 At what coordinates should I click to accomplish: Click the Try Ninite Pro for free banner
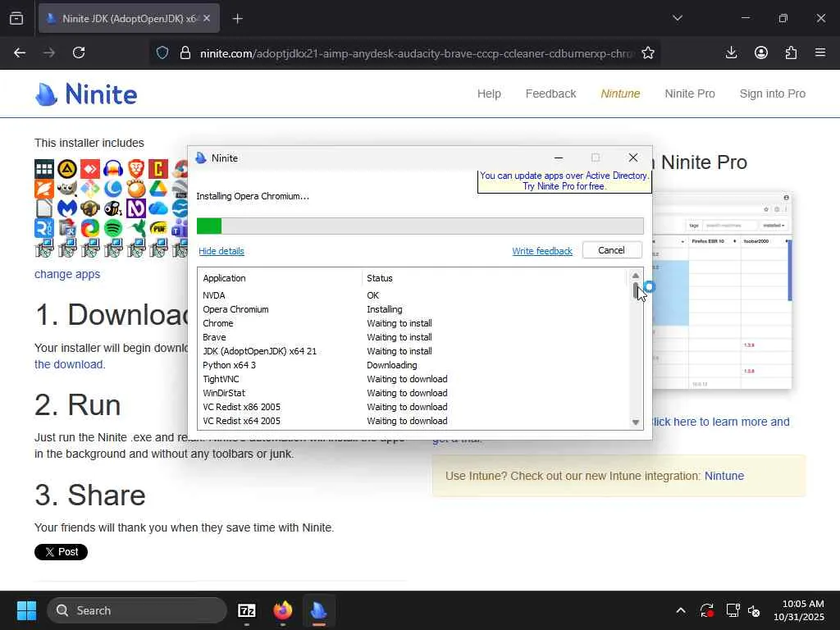pos(564,180)
